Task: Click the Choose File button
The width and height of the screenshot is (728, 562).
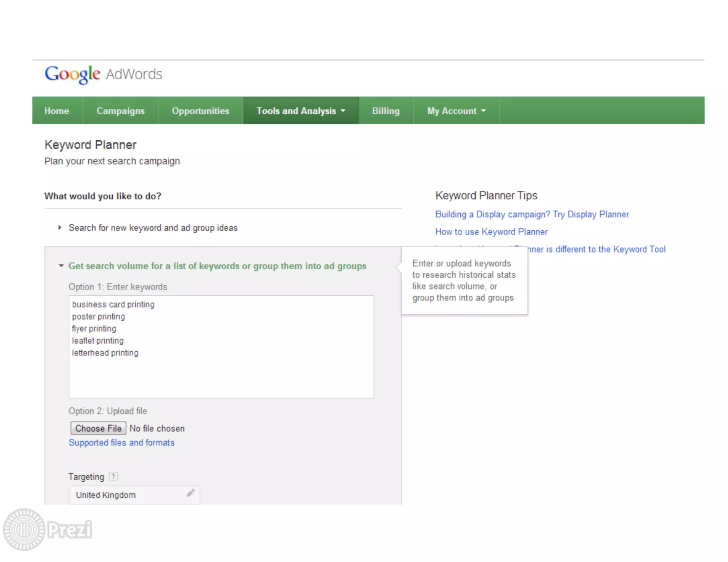Action: point(98,428)
